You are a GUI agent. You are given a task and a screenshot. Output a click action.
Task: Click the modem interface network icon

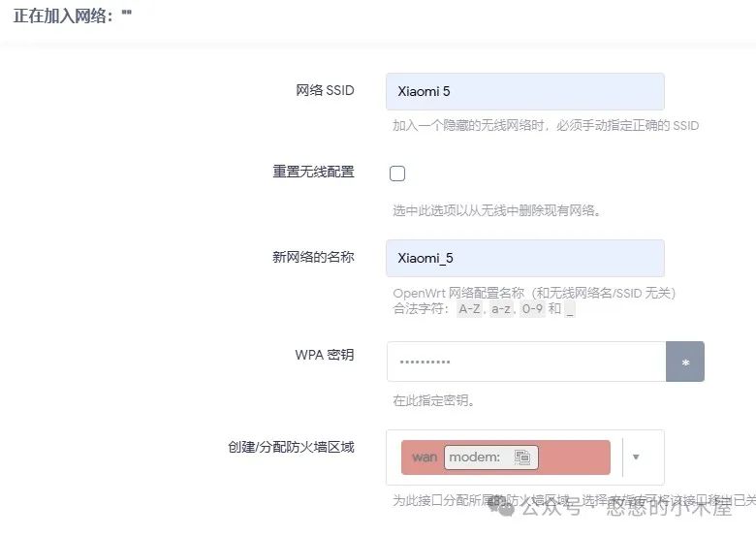[522, 457]
